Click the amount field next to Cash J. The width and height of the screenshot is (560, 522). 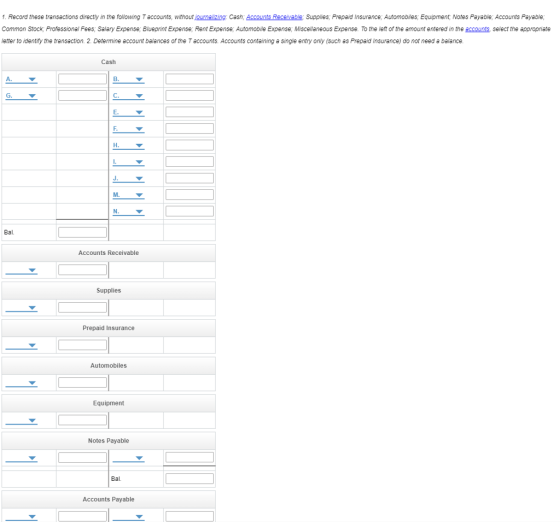click(190, 178)
